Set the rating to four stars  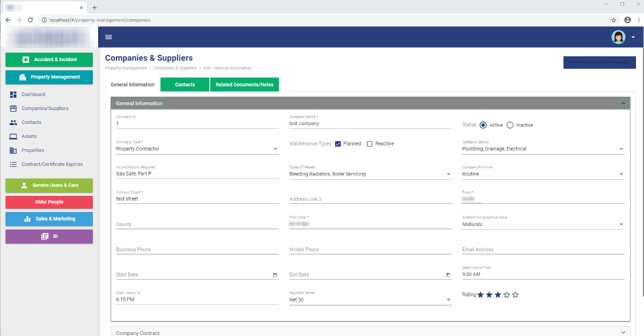click(x=506, y=294)
